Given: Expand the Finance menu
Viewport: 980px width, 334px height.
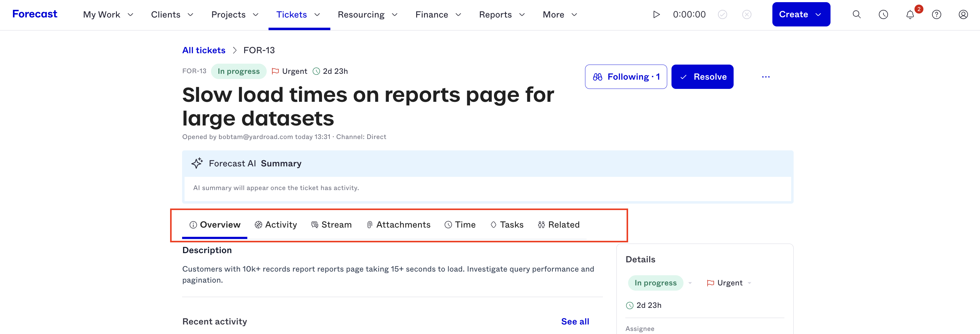Looking at the screenshot, I should pos(438,14).
